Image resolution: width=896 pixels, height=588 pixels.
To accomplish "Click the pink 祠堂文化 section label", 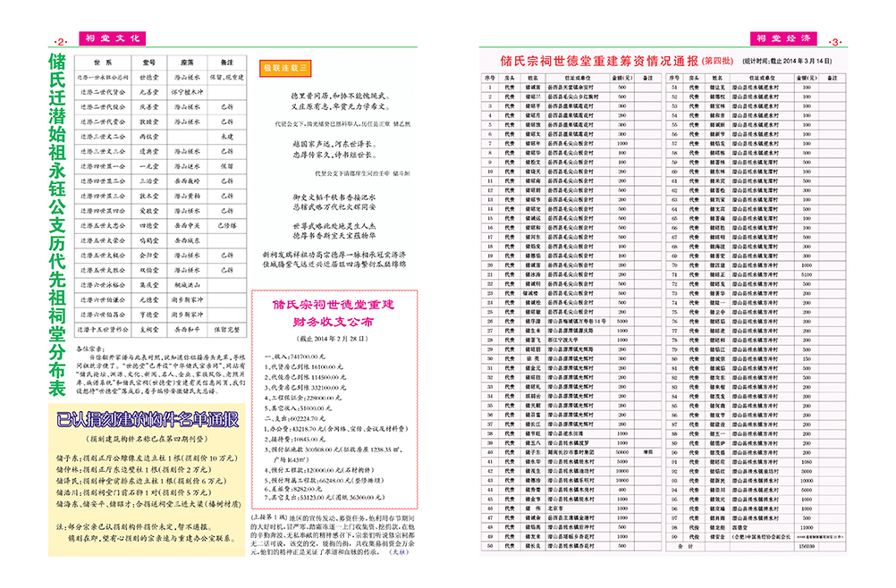I will tap(112, 38).
